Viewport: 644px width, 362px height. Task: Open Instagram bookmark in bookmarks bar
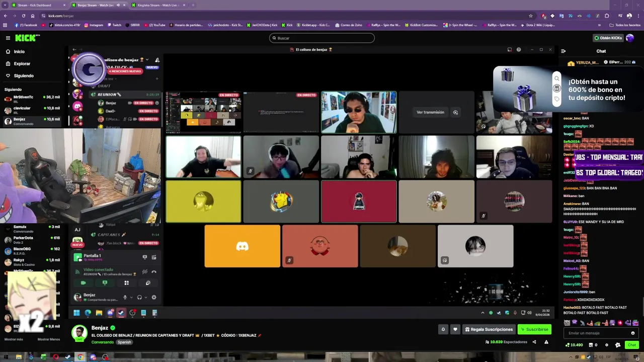[94, 25]
